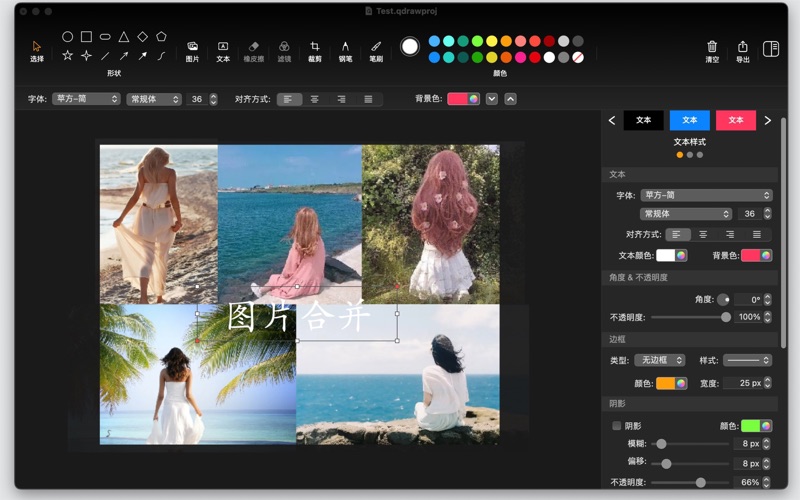Open the 苹方-简 font dropdown in the top bar
This screenshot has width=800, height=500.
[87, 99]
